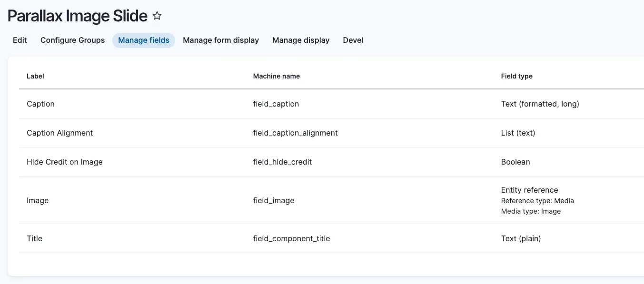Image resolution: width=644 pixels, height=284 pixels.
Task: Switch to the Devel tab
Action: (x=353, y=40)
